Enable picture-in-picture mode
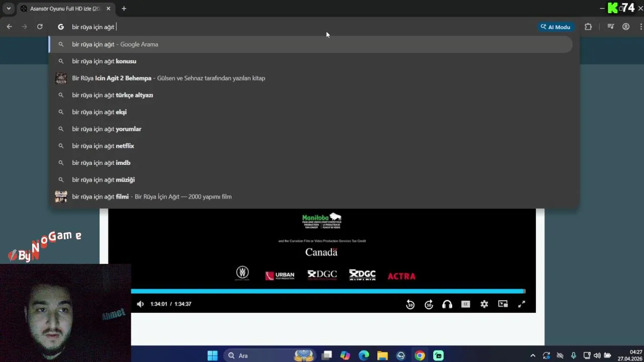The image size is (644, 362). pyautogui.click(x=503, y=304)
